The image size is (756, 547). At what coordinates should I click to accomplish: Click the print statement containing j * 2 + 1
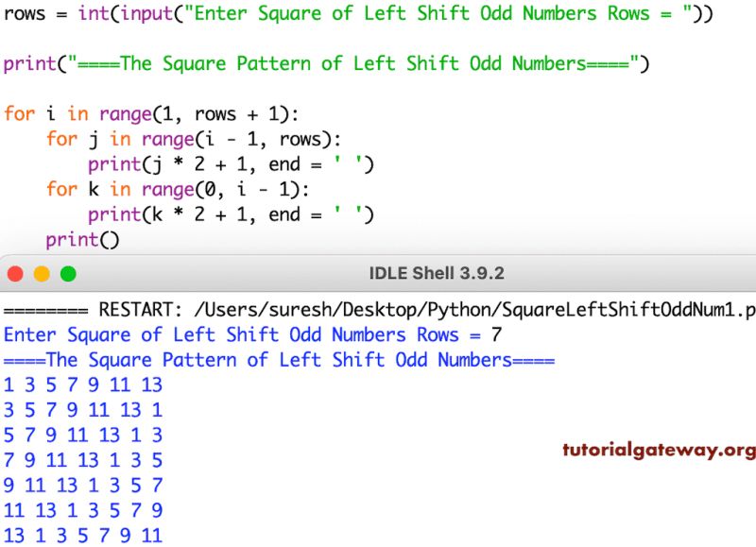(217, 163)
